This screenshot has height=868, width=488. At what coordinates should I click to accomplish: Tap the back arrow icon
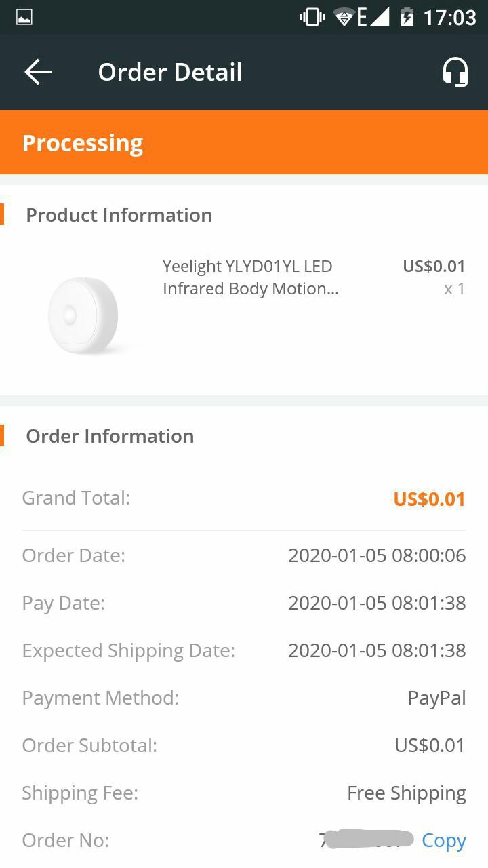38,72
